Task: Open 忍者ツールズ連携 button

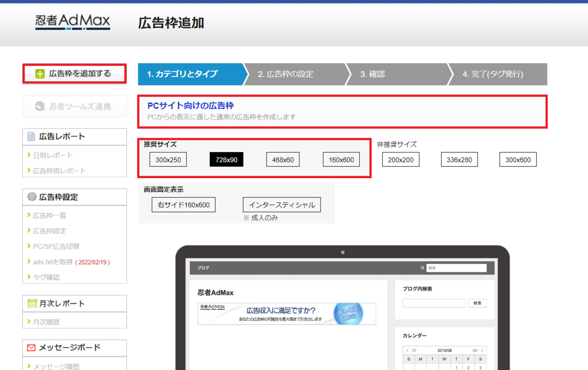Action: click(74, 106)
